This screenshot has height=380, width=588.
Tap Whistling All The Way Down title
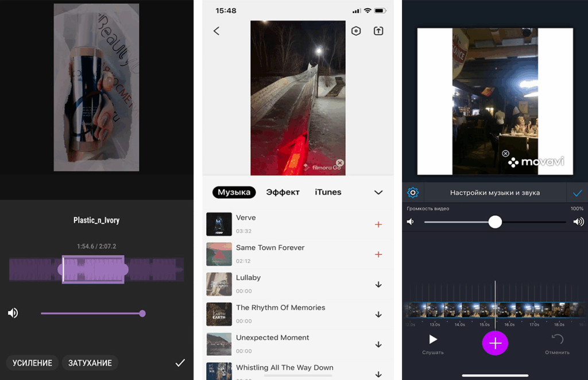pos(285,367)
